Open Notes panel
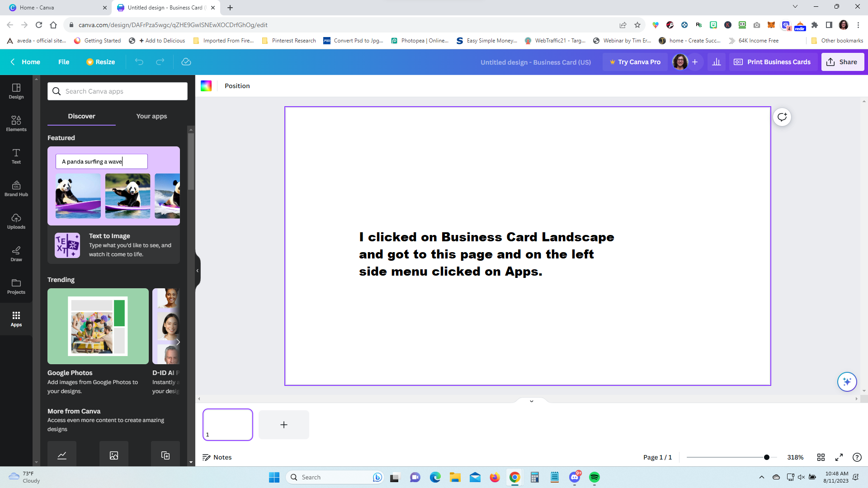The width and height of the screenshot is (868, 488). click(x=217, y=457)
